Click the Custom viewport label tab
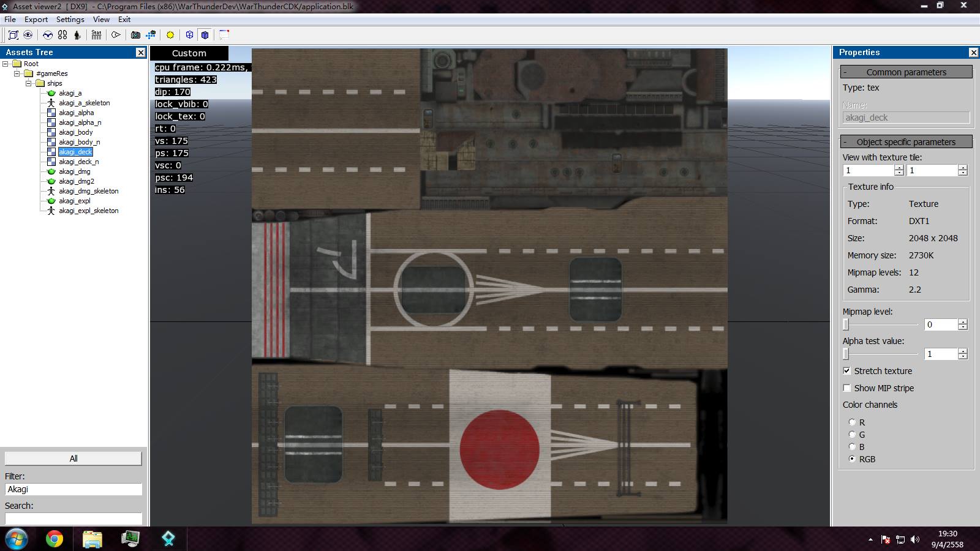 coord(189,53)
